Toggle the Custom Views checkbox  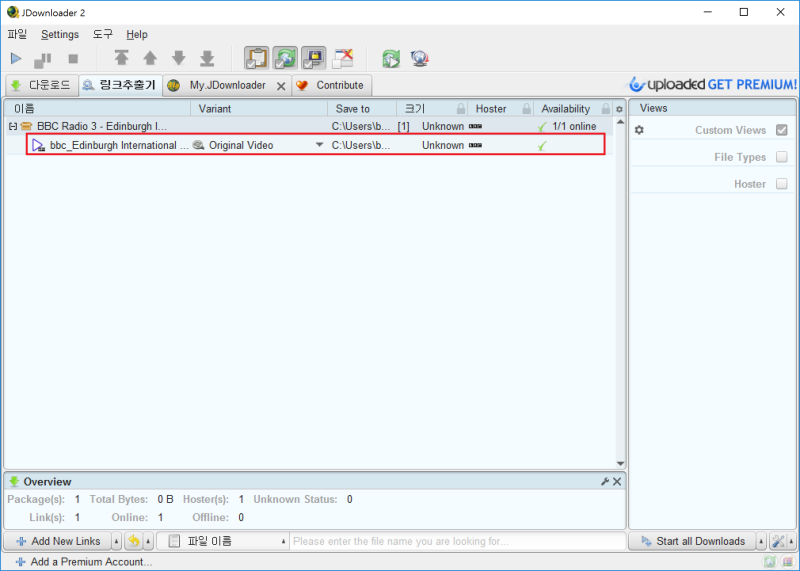tap(781, 130)
